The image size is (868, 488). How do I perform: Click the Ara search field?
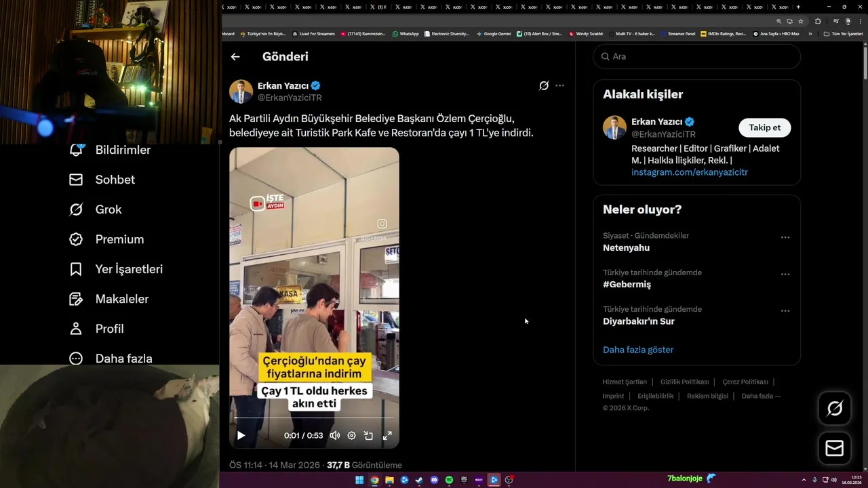[x=696, y=56]
